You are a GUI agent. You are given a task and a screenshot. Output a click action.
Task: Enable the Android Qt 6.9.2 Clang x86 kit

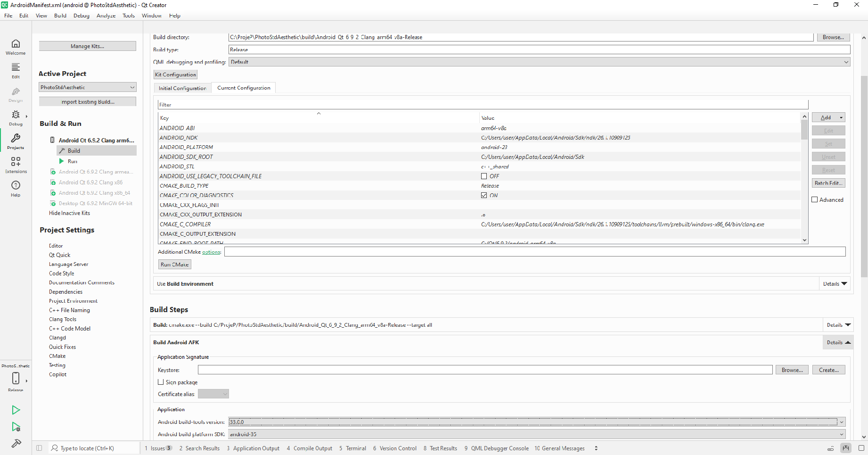click(x=53, y=182)
